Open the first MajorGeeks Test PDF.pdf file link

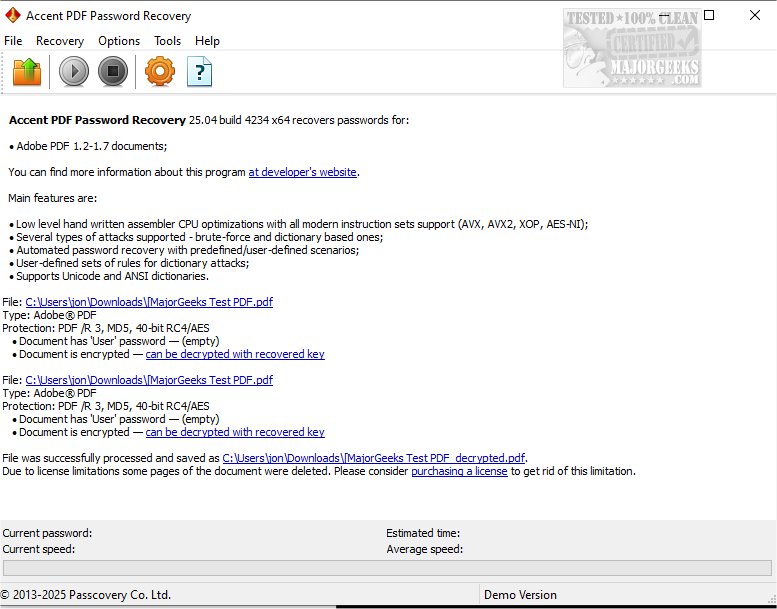coord(149,302)
